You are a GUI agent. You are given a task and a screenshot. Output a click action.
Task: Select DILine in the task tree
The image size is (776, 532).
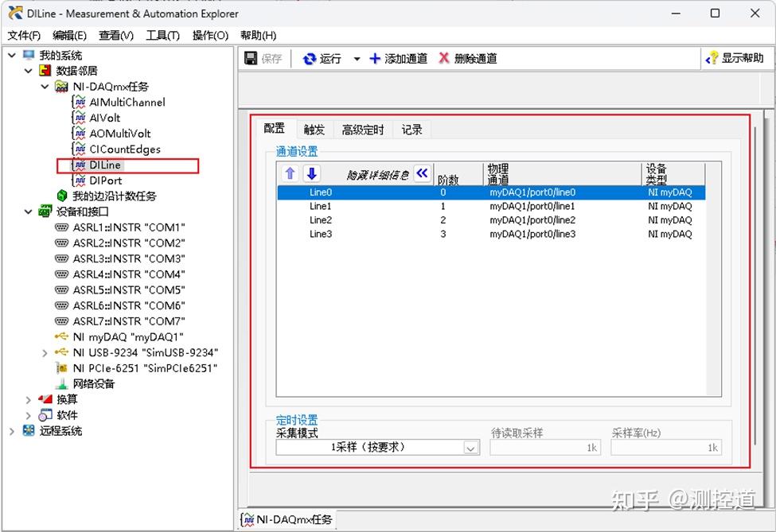(105, 165)
